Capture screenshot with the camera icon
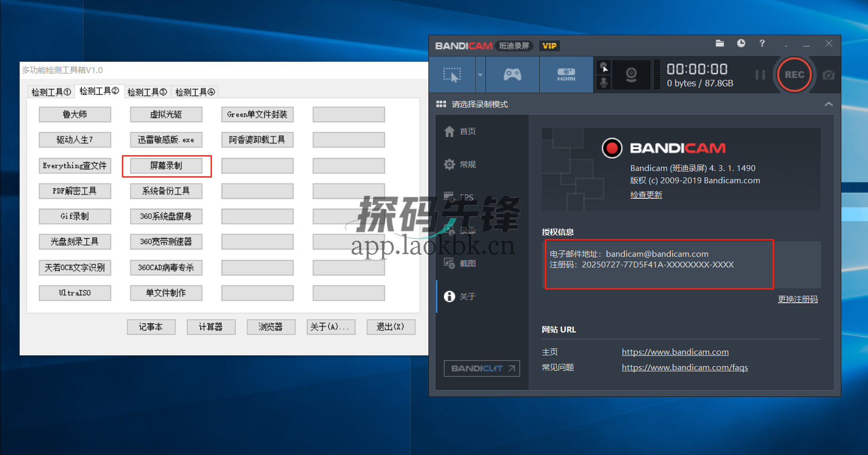 click(x=829, y=75)
